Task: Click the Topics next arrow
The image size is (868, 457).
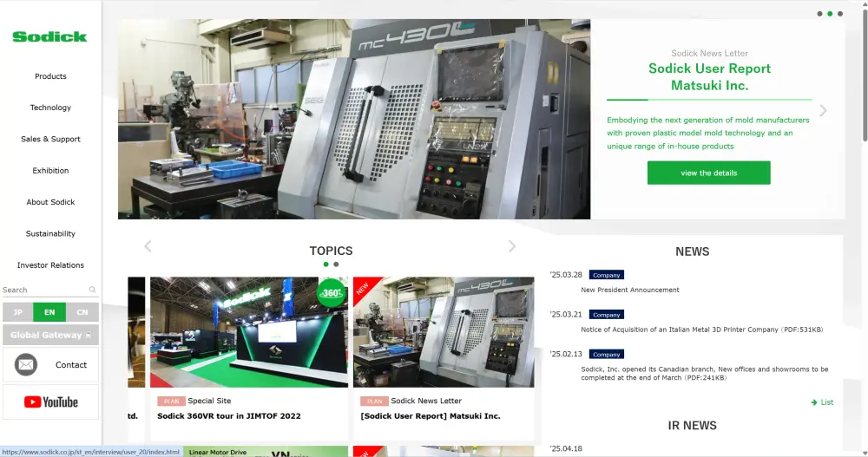Action: pos(512,246)
